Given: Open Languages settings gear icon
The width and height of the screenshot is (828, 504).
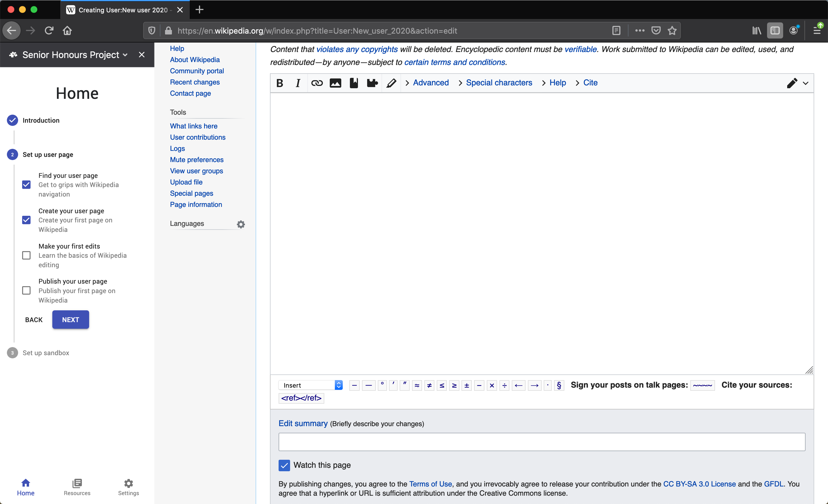Looking at the screenshot, I should coord(241,224).
